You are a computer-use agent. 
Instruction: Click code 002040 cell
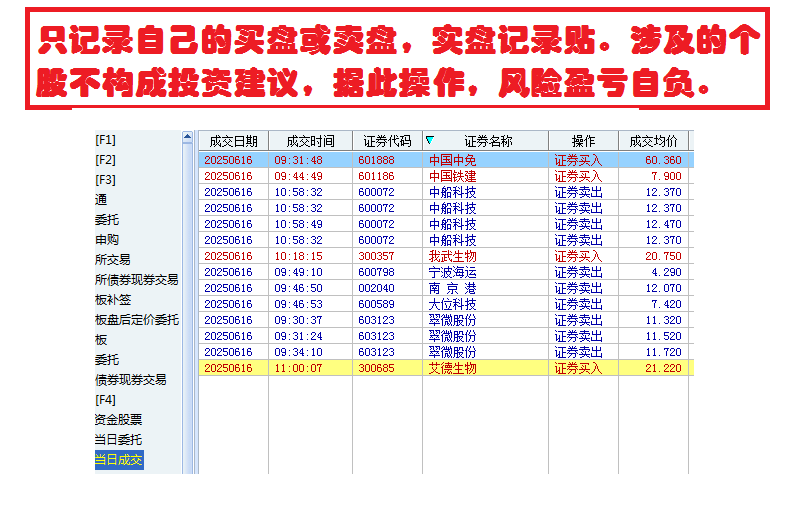coord(376,288)
